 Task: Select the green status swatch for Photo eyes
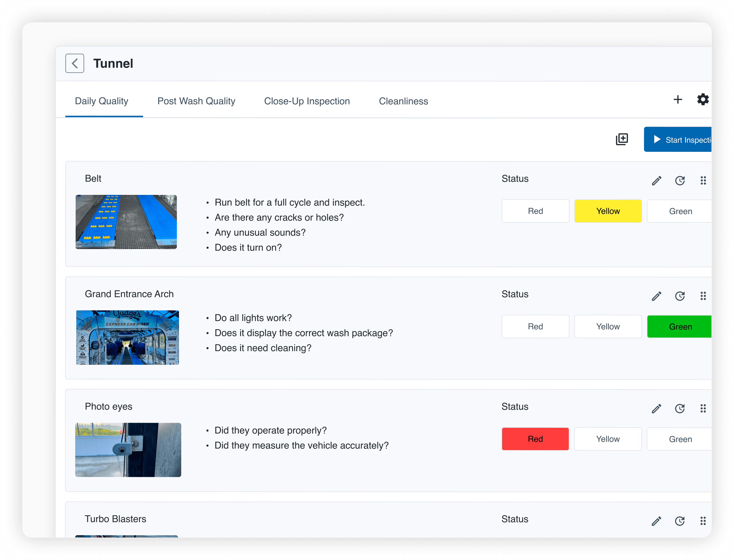pos(680,439)
